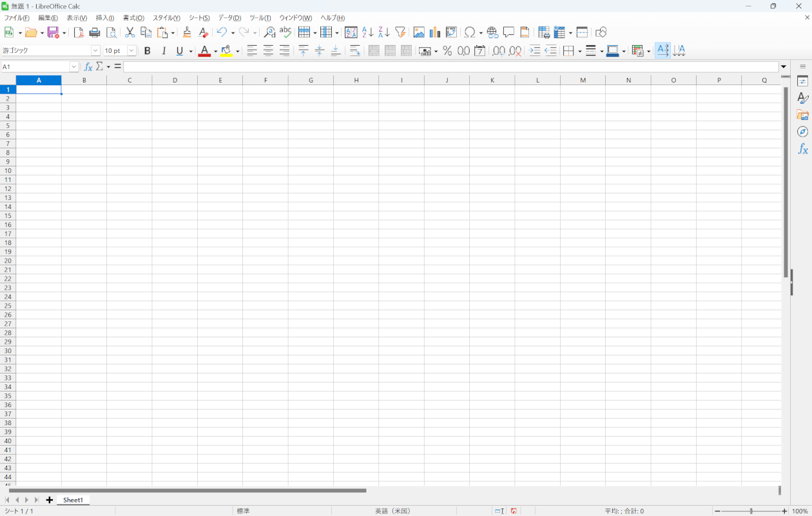Viewport: 812px width, 516px height.
Task: Toggle Bold formatting
Action: coord(147,51)
